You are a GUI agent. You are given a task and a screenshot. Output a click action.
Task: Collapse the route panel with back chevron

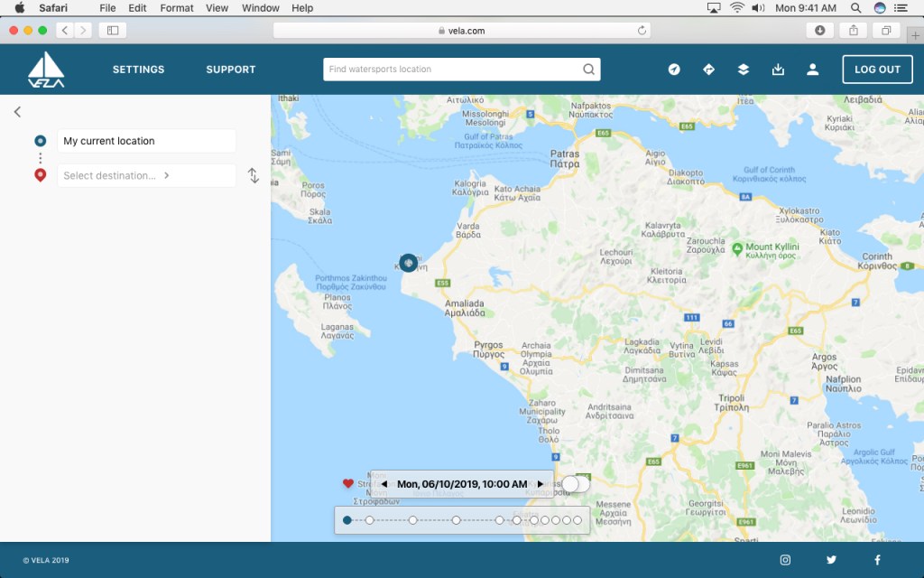point(17,112)
